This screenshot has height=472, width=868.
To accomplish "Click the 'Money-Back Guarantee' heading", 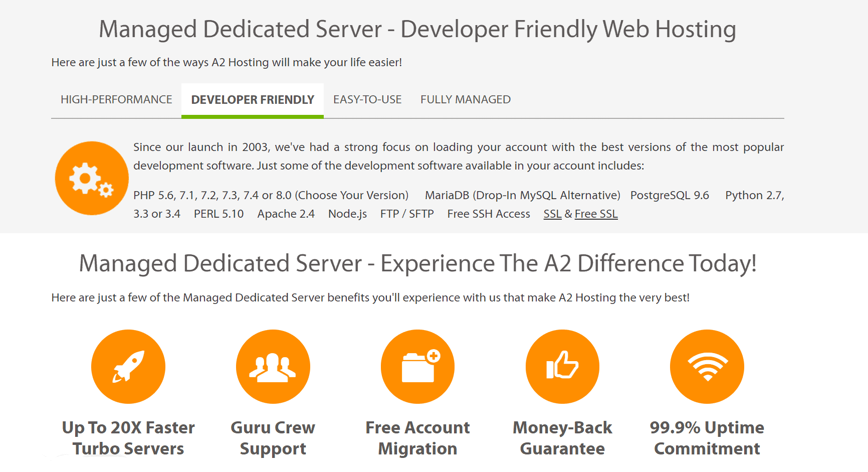I will tap(562, 438).
